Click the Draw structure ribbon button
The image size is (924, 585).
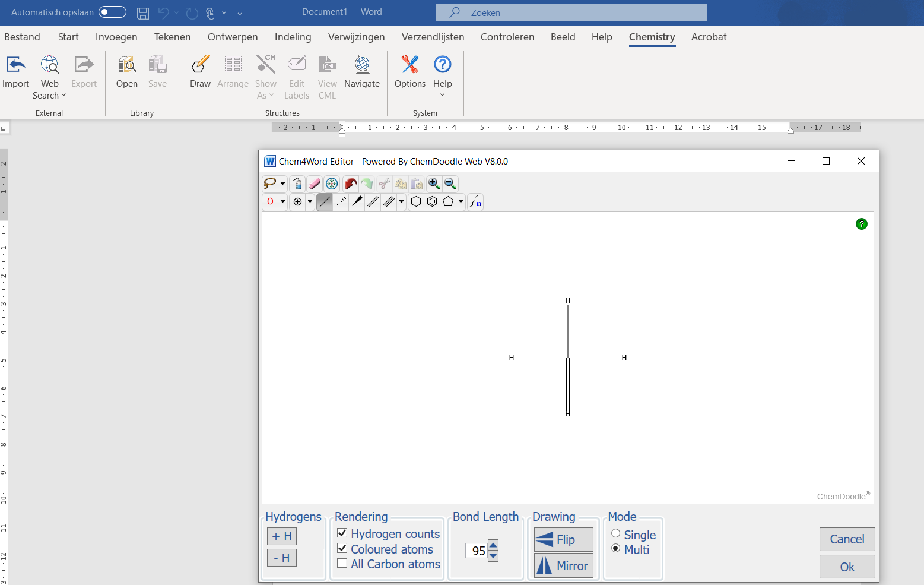click(x=200, y=72)
